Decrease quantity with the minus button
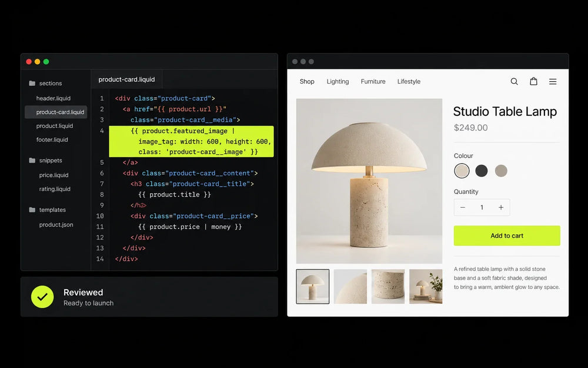 463,207
